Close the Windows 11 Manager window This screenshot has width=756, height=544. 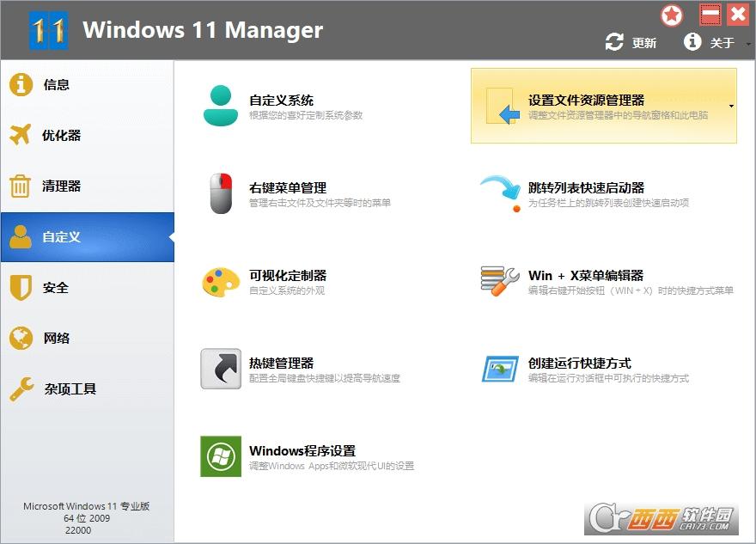click(x=738, y=15)
